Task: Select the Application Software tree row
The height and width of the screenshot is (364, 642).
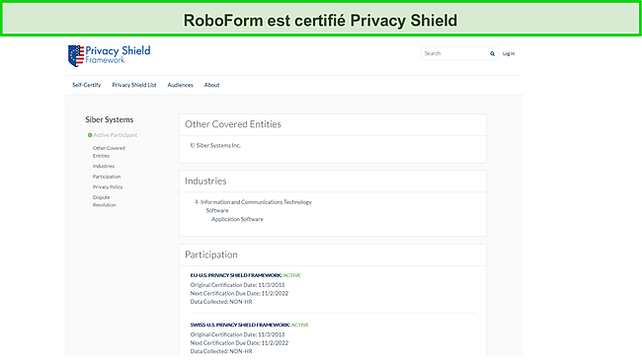Action: pos(237,219)
